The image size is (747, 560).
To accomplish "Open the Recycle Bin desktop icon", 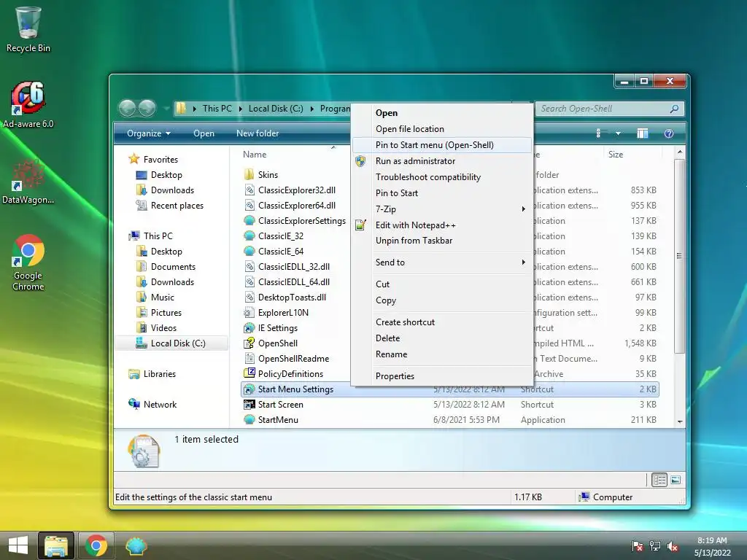I will tap(28, 28).
